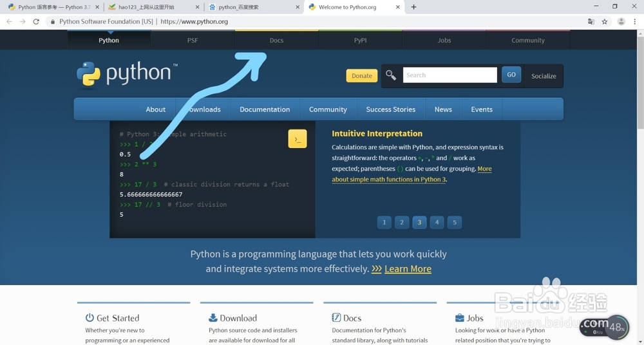Open the About main menu

(x=155, y=109)
